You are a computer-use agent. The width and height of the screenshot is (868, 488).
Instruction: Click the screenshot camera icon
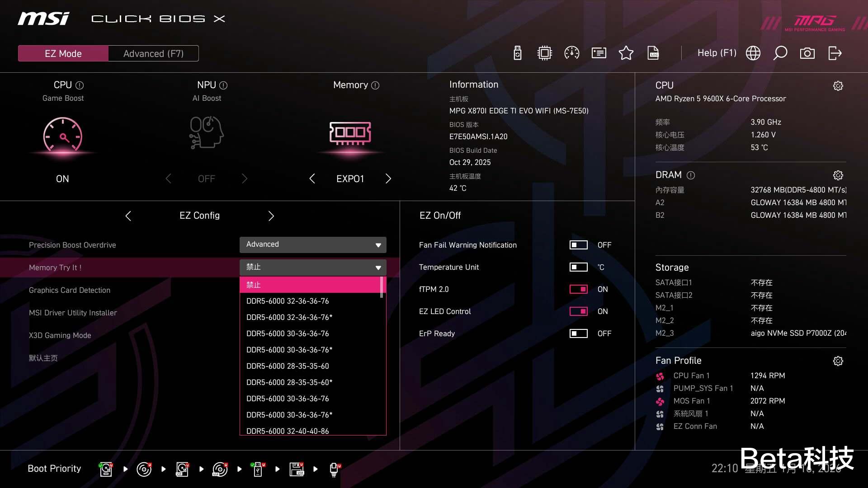(x=807, y=53)
